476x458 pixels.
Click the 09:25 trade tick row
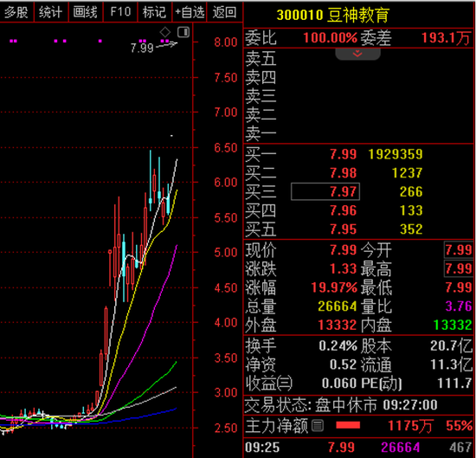358,448
